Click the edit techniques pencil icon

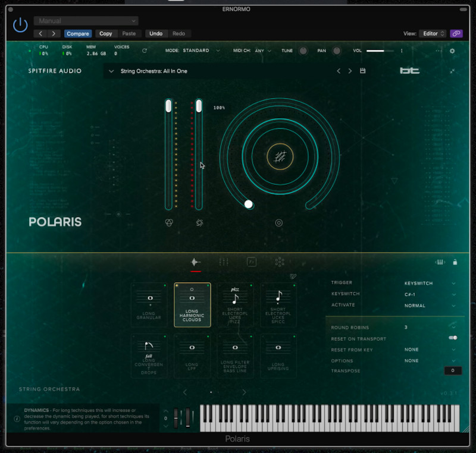293,276
